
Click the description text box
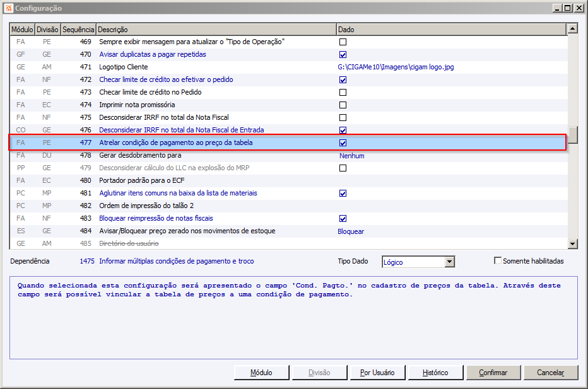click(x=293, y=318)
